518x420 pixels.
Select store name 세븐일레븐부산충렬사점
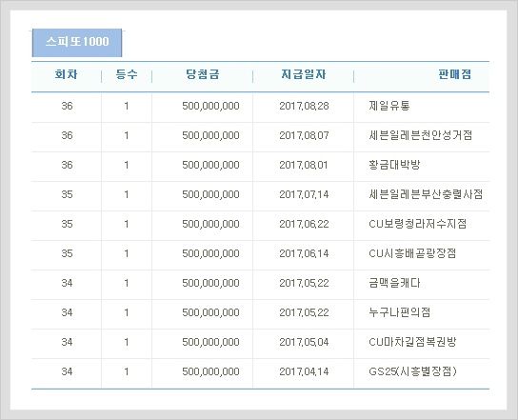(426, 194)
